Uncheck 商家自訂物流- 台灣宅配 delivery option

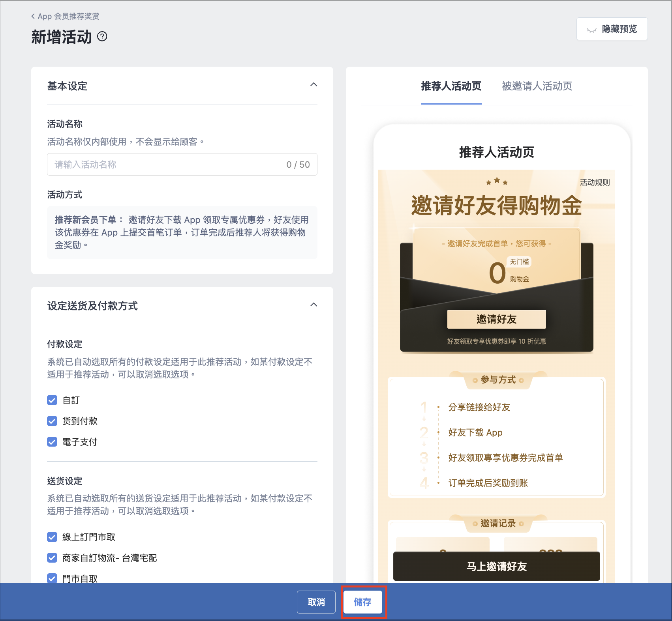(x=52, y=558)
